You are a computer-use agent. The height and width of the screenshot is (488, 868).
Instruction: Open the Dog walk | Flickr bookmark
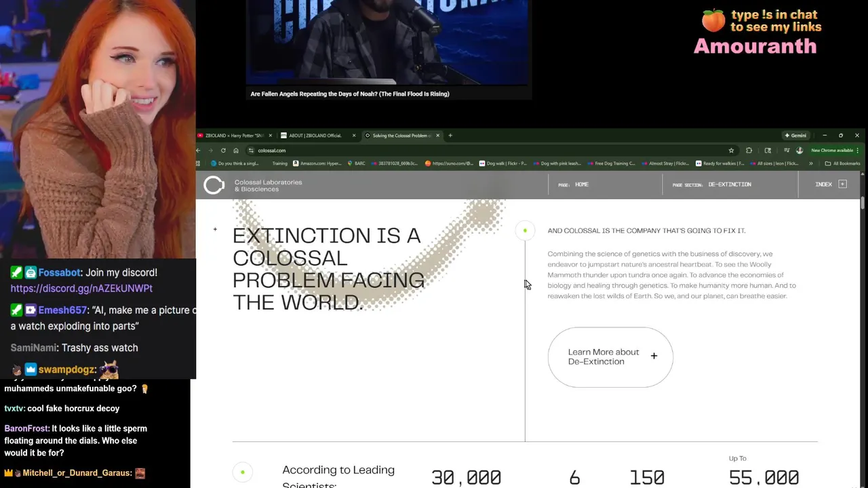502,163
